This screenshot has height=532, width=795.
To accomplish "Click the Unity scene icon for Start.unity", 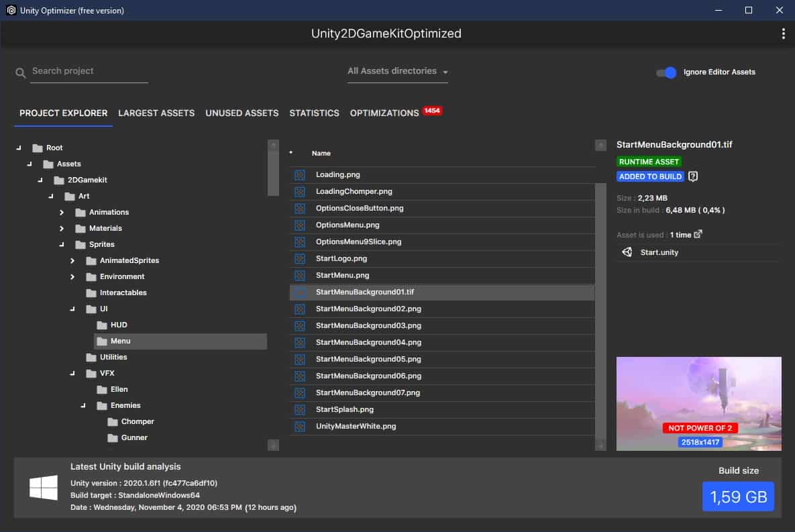I will point(627,252).
